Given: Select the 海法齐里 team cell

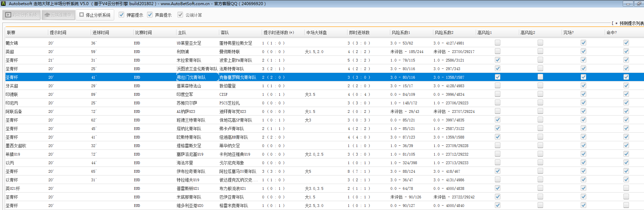Looking at the screenshot, I should tap(185, 163).
